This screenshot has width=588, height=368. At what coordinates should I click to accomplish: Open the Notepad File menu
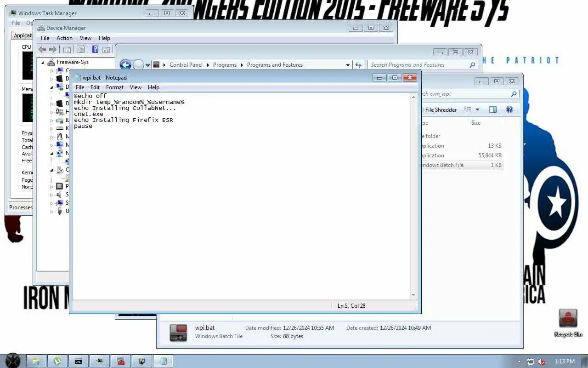pyautogui.click(x=80, y=87)
